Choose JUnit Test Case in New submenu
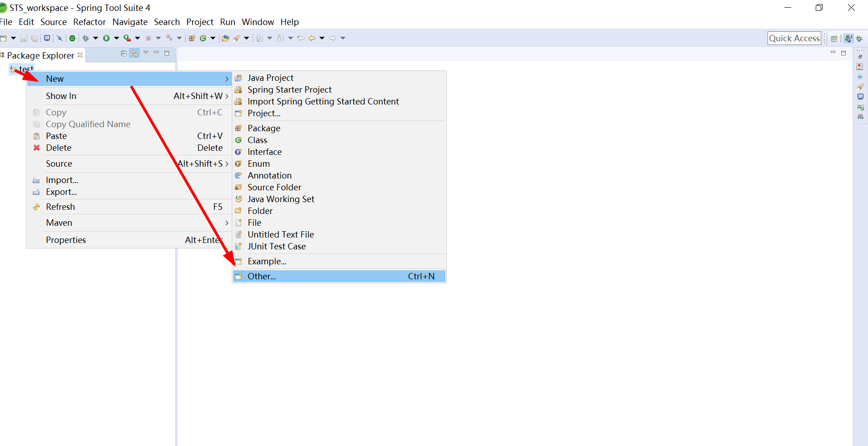This screenshot has height=446, width=868. [x=339, y=246]
